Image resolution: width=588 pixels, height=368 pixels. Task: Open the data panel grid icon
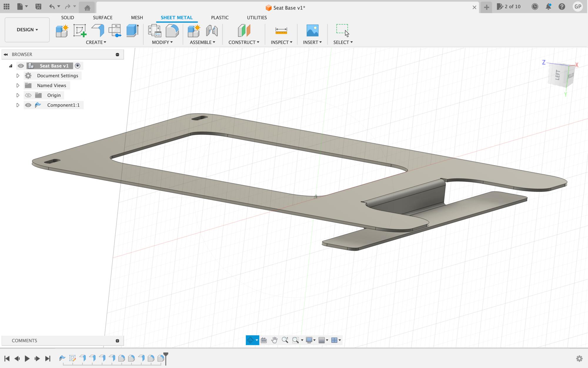6,6
